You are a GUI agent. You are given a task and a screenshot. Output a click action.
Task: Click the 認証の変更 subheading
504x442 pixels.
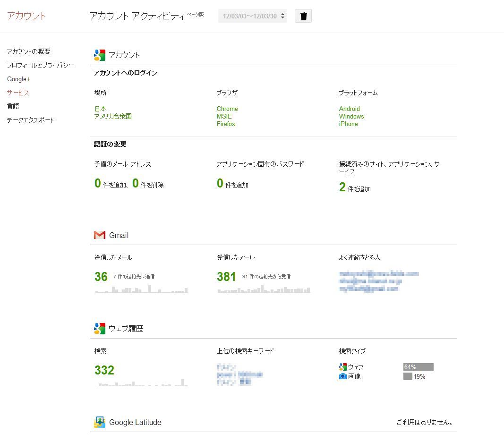[x=110, y=144]
